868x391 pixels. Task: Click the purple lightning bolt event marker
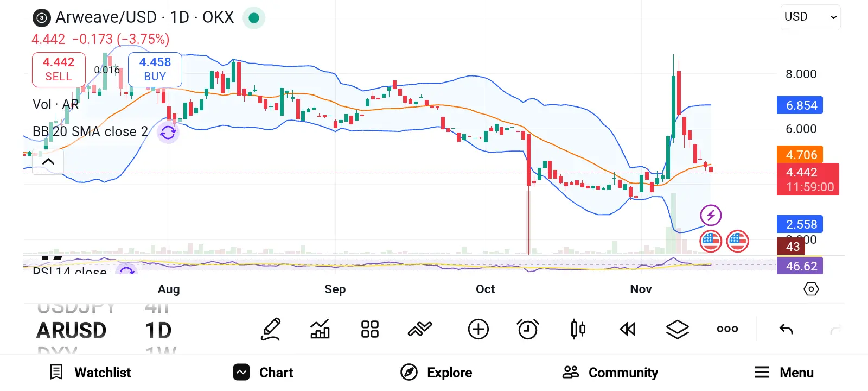711,215
